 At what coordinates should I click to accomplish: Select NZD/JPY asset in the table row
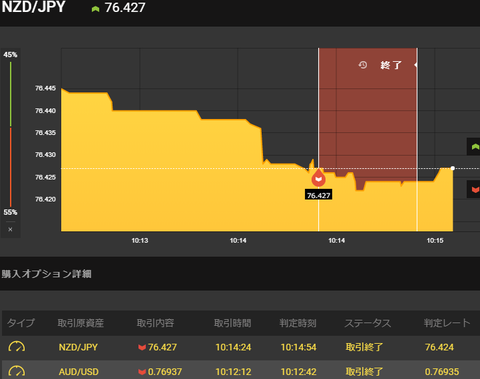[x=78, y=347]
